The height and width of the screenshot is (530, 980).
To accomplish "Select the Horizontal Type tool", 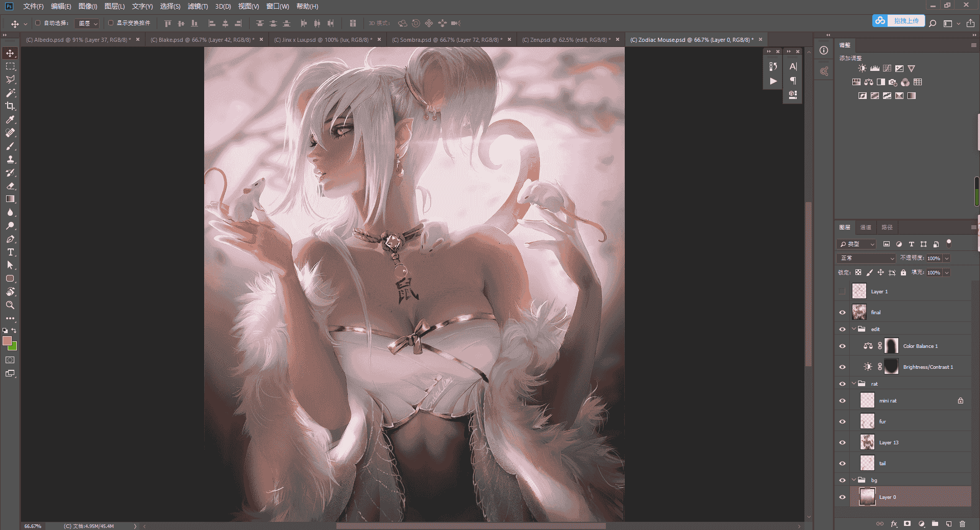I will click(10, 252).
